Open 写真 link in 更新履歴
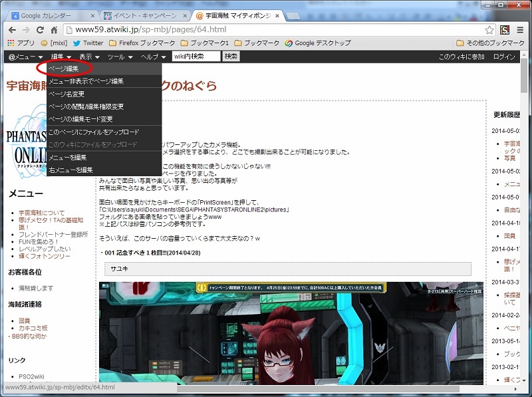The width and height of the screenshot is (532, 397). point(509,158)
